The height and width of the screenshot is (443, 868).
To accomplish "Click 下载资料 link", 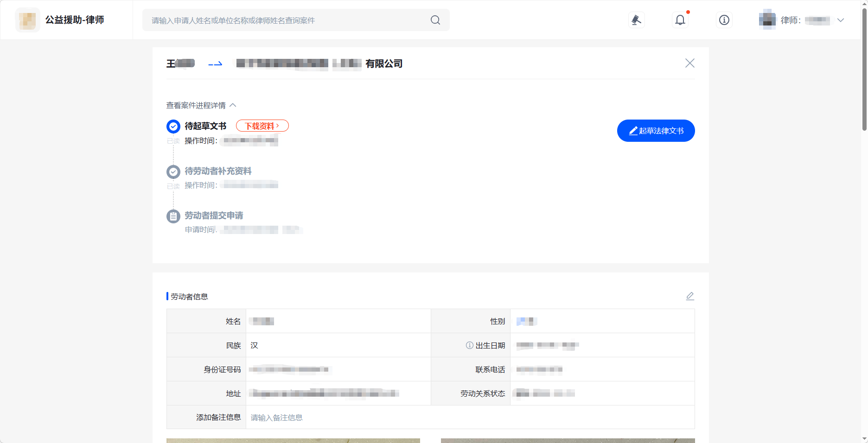I will tap(262, 126).
